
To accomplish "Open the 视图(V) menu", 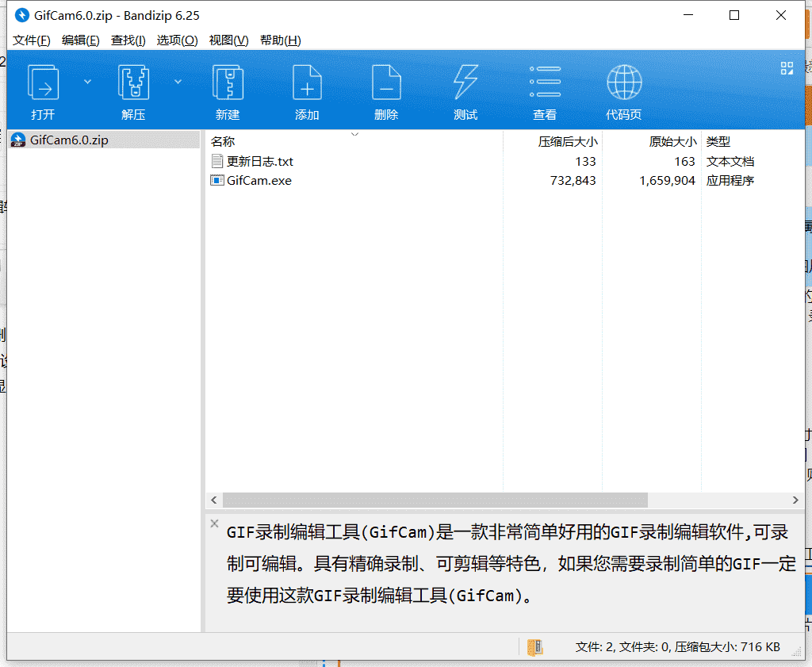I will [228, 40].
